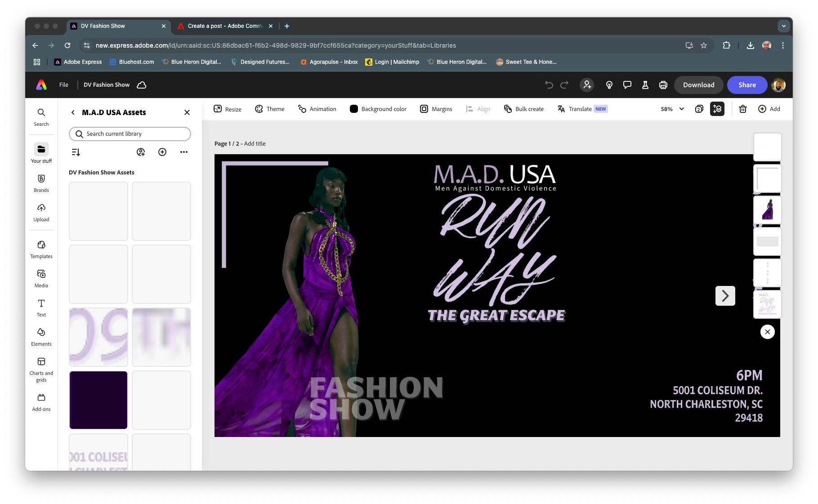Click the Share button

pos(747,85)
